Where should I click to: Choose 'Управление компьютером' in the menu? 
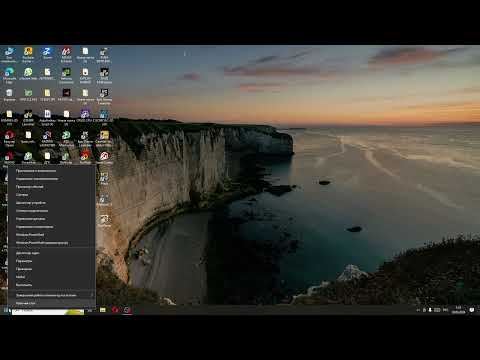point(52,227)
